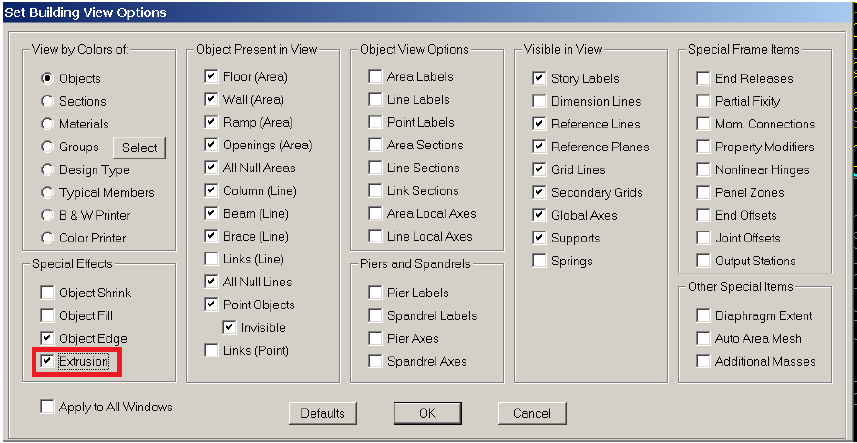Uncheck Floor (Area) objects
Screen dimensions: 857x443
(x=211, y=76)
